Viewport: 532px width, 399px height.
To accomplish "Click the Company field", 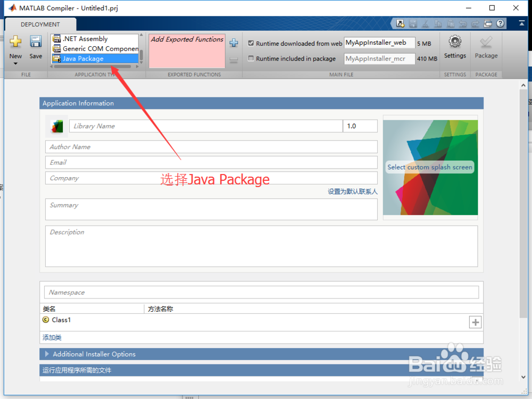I will click(211, 178).
